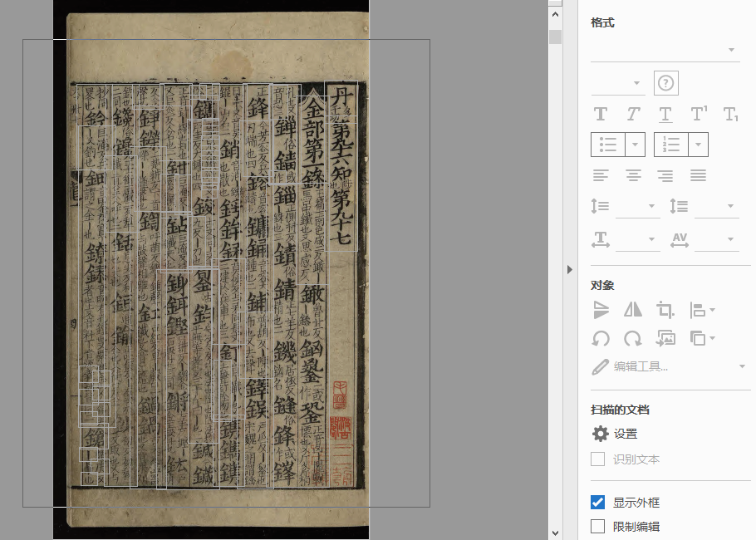This screenshot has width=756, height=540.
Task: Enable the 限制编辑 checkbox
Action: tap(597, 526)
